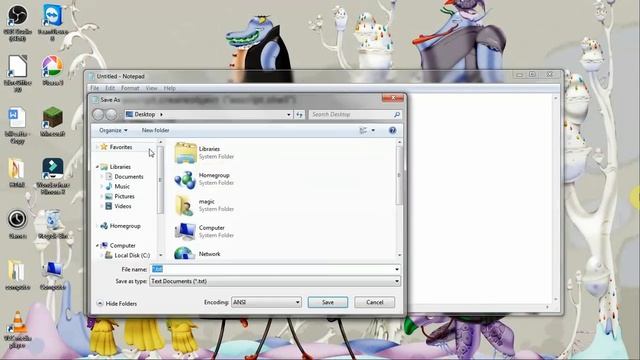Collapse the Libraries tree node arrow
The width and height of the screenshot is (640, 360).
tap(97, 167)
